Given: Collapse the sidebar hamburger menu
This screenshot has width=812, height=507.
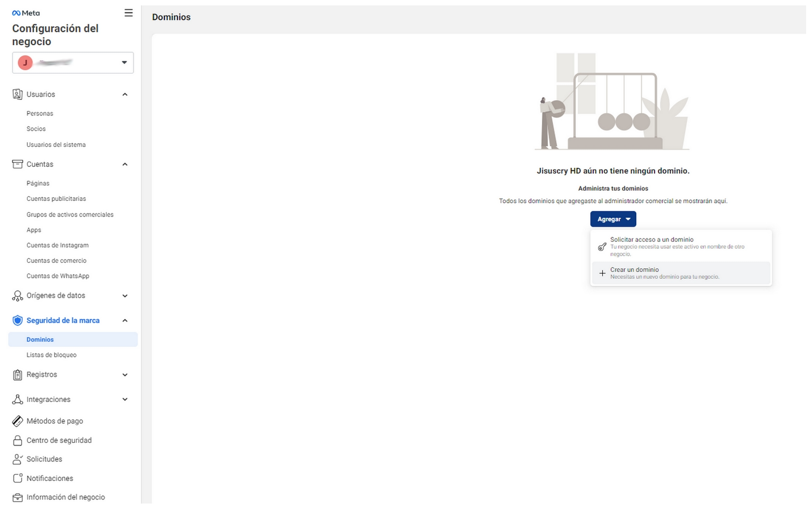Looking at the screenshot, I should tap(129, 13).
